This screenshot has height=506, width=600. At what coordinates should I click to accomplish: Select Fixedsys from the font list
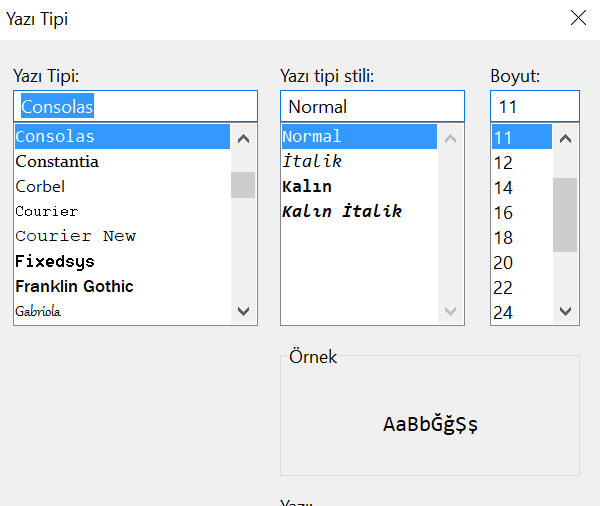pyautogui.click(x=55, y=261)
